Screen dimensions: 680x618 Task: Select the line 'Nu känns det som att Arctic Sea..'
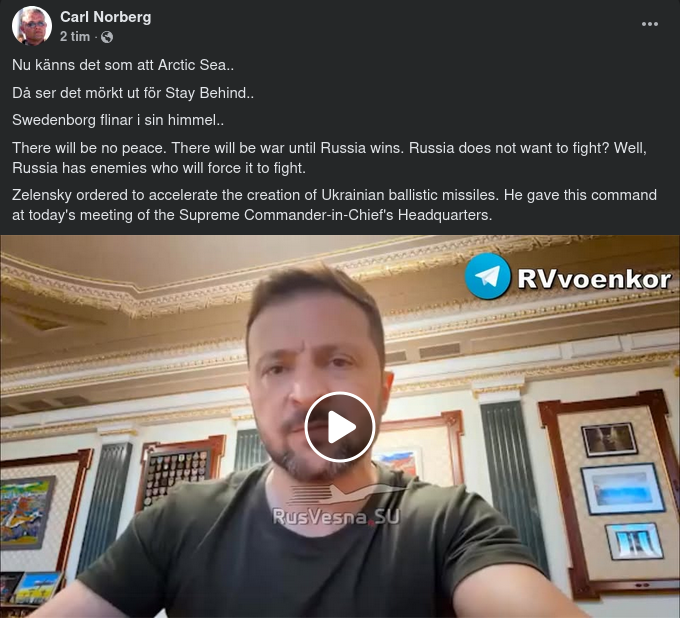pos(123,65)
